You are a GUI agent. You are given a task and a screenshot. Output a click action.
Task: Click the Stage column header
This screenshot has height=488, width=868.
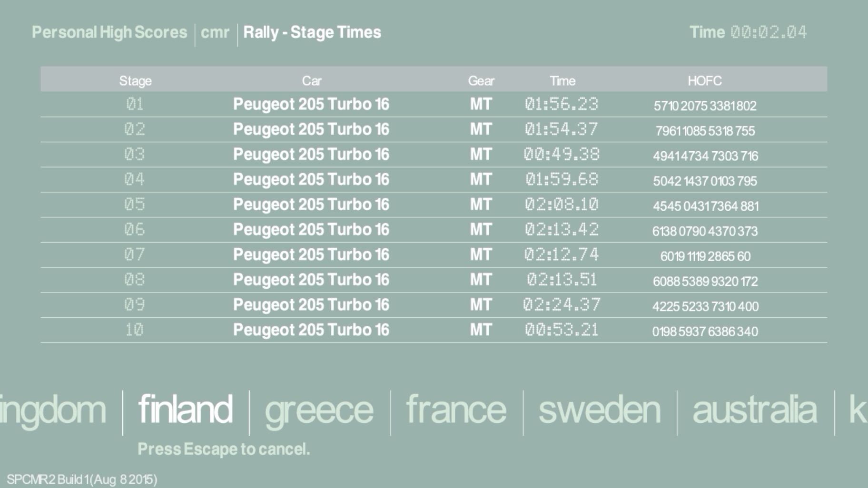click(135, 81)
